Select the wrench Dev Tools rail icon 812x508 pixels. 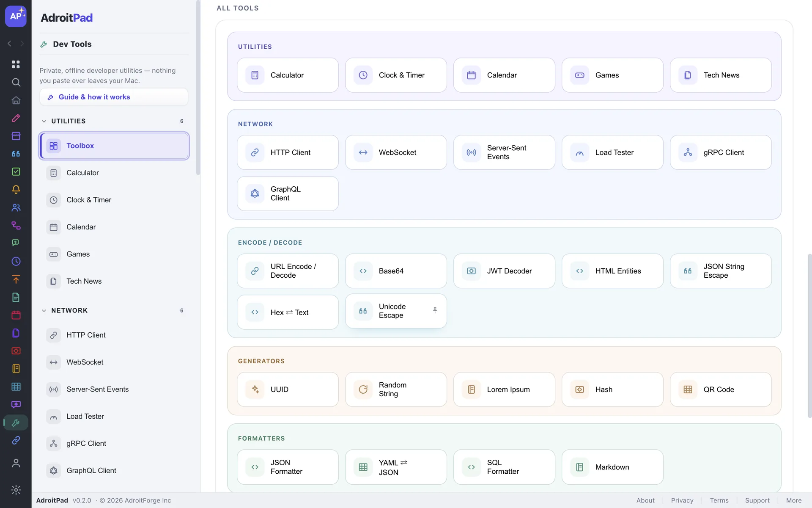point(16,422)
